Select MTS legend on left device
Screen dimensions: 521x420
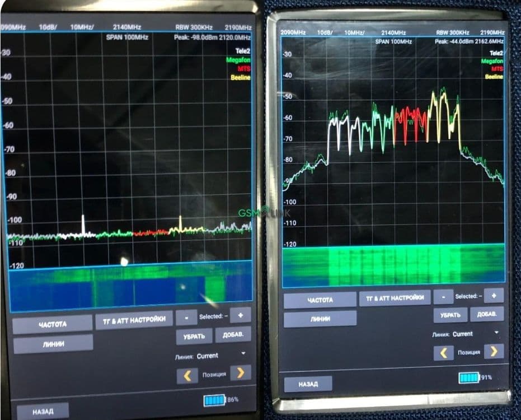[x=244, y=68]
